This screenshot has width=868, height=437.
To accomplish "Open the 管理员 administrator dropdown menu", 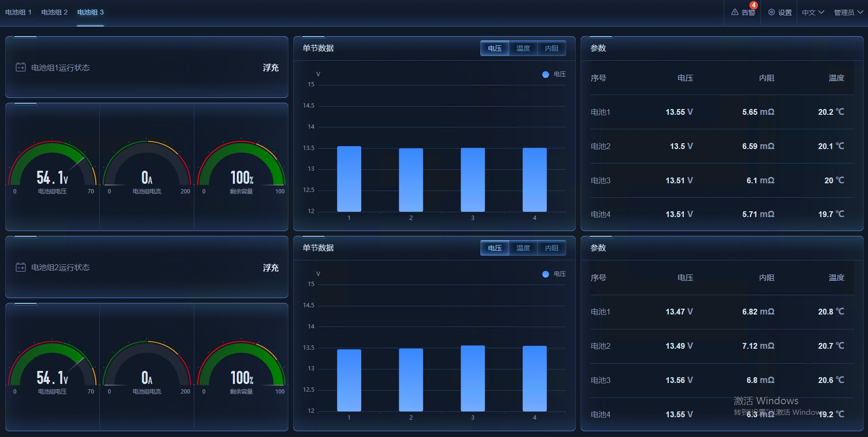I will 848,13.
